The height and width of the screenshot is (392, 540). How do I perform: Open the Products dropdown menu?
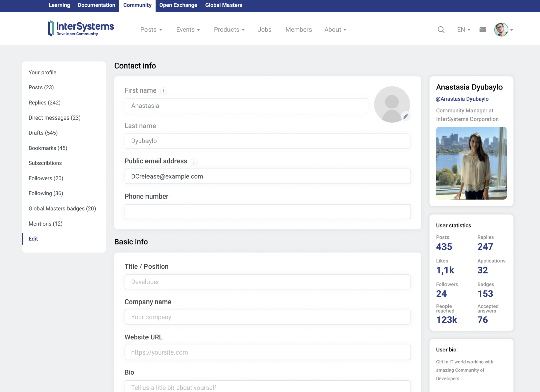coord(229,30)
